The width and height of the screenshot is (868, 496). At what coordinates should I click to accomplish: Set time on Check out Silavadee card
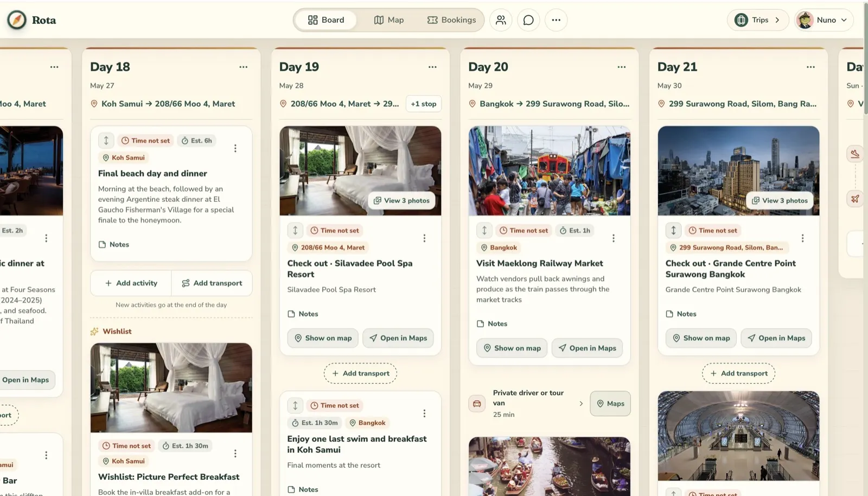[334, 231]
